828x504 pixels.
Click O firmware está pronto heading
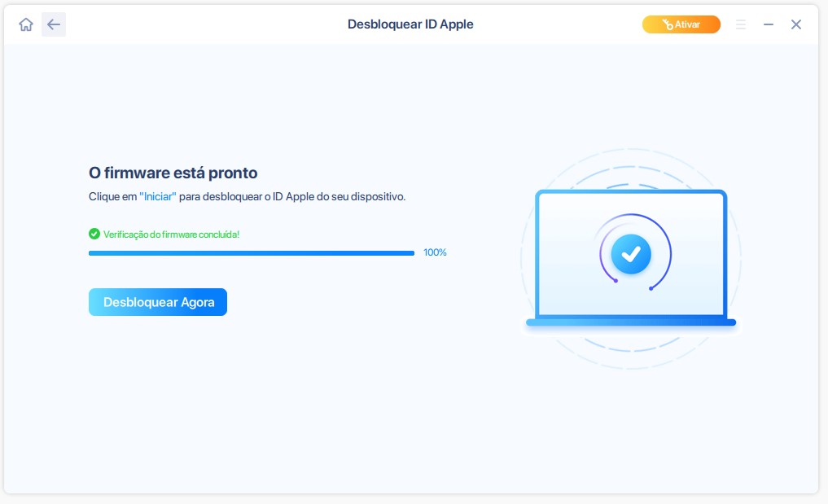point(173,173)
